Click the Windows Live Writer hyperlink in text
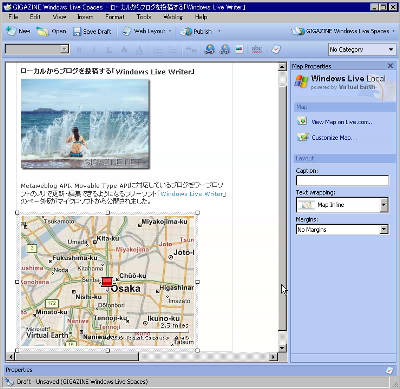Screen dimensions: 400x389 coord(193,194)
